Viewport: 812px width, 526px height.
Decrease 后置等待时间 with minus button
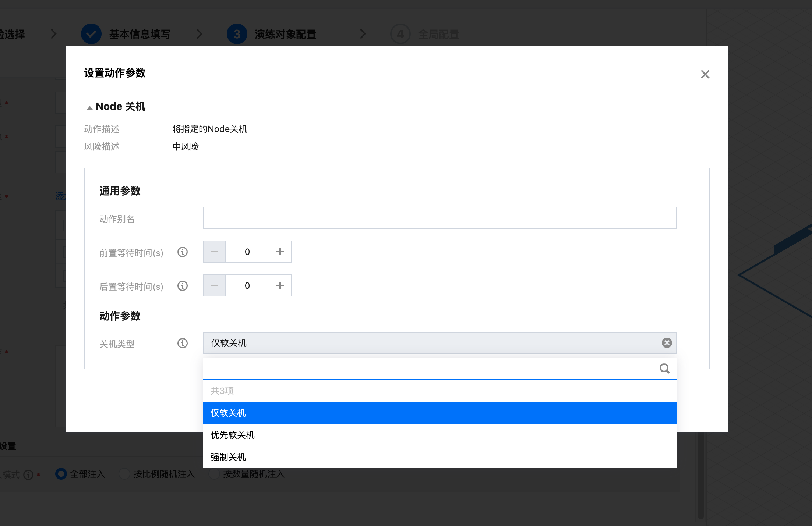point(215,286)
